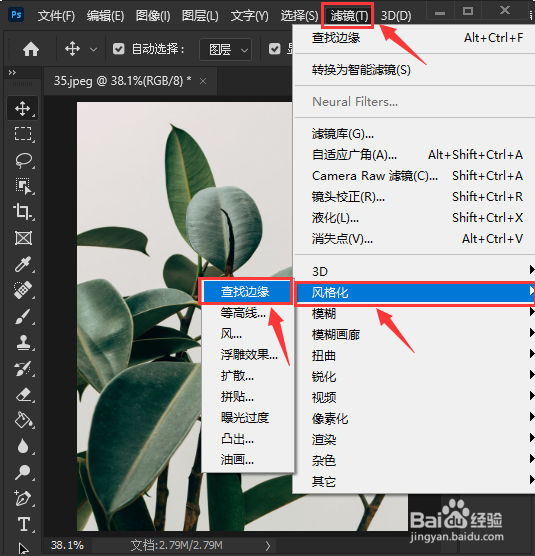This screenshot has width=535, height=556.
Task: Select the Lasso tool
Action: pyautogui.click(x=24, y=160)
